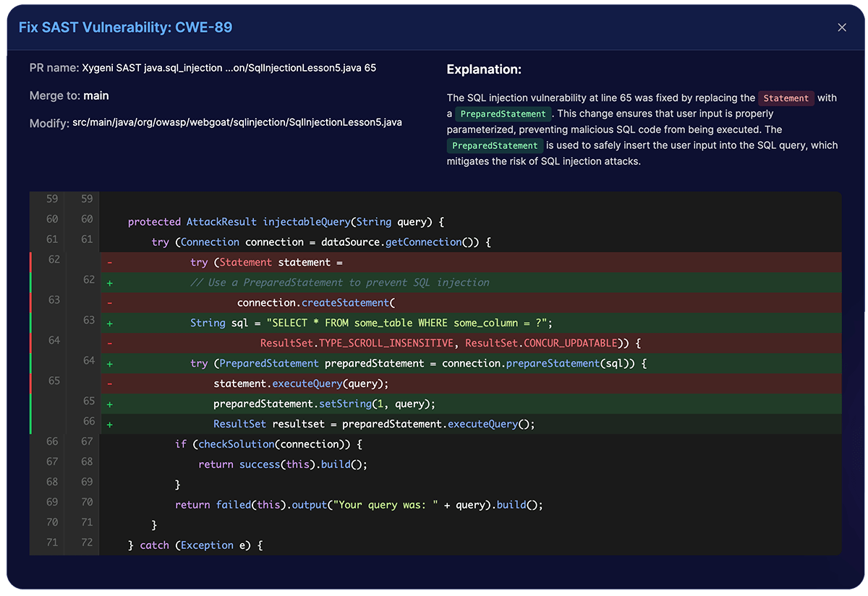
Task: Click the minus marker on removed line 62
Action: click(x=109, y=263)
